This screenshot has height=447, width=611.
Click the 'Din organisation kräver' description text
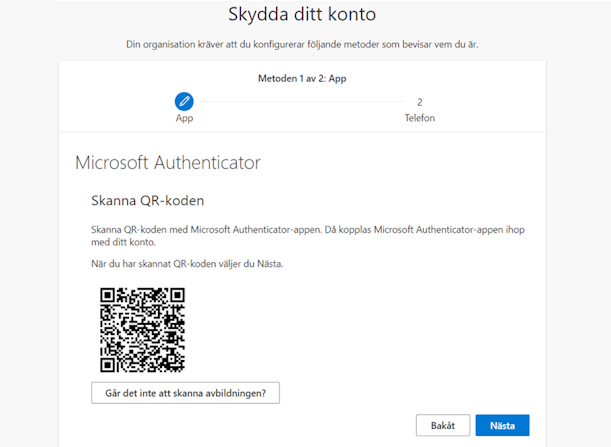click(x=302, y=44)
